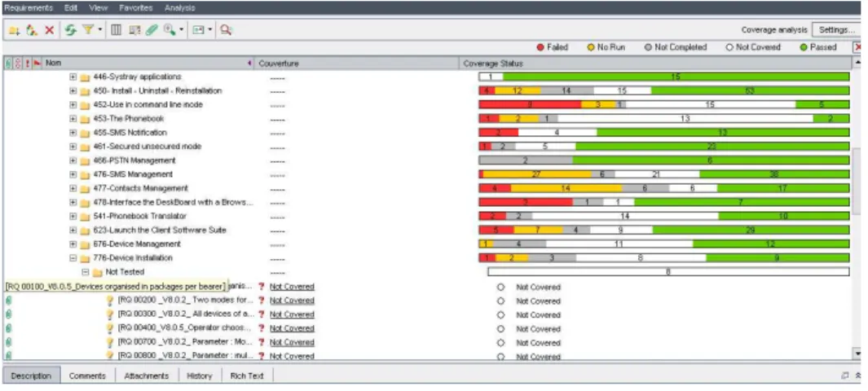Open the view card icon dropdown arrow
The width and height of the screenshot is (868, 391).
[x=209, y=30]
